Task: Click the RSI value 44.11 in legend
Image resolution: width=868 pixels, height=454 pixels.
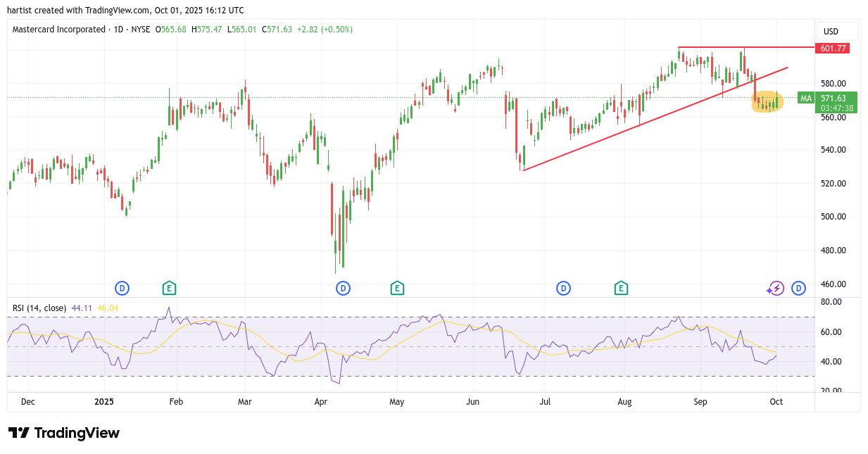Action: [x=81, y=308]
